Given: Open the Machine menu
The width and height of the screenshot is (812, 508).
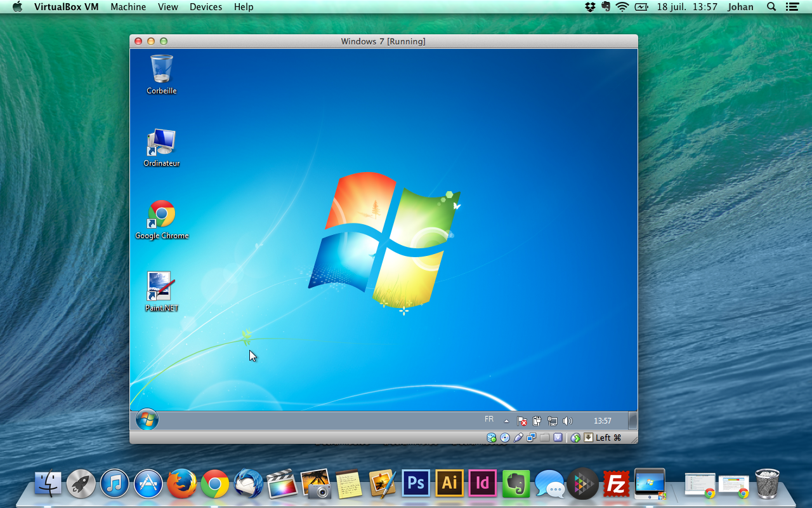Looking at the screenshot, I should [x=128, y=7].
